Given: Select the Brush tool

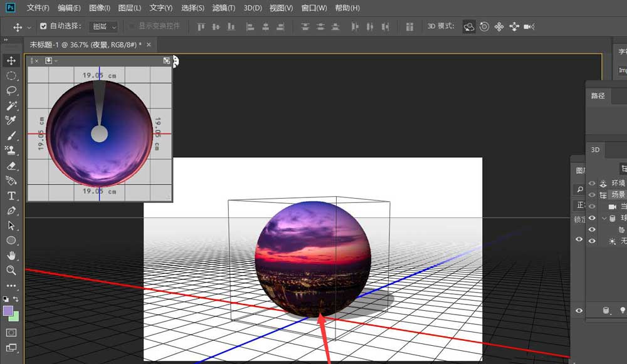Looking at the screenshot, I should pos(11,135).
